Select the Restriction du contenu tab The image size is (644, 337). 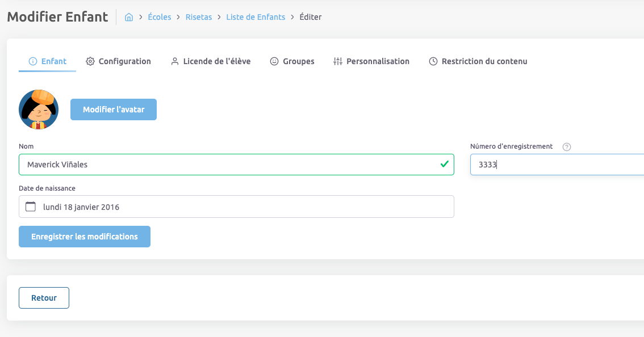(x=484, y=61)
